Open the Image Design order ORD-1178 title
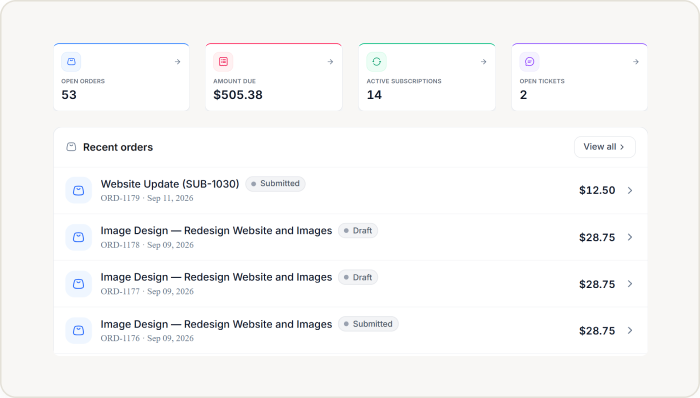This screenshot has width=700, height=398. pos(216,231)
